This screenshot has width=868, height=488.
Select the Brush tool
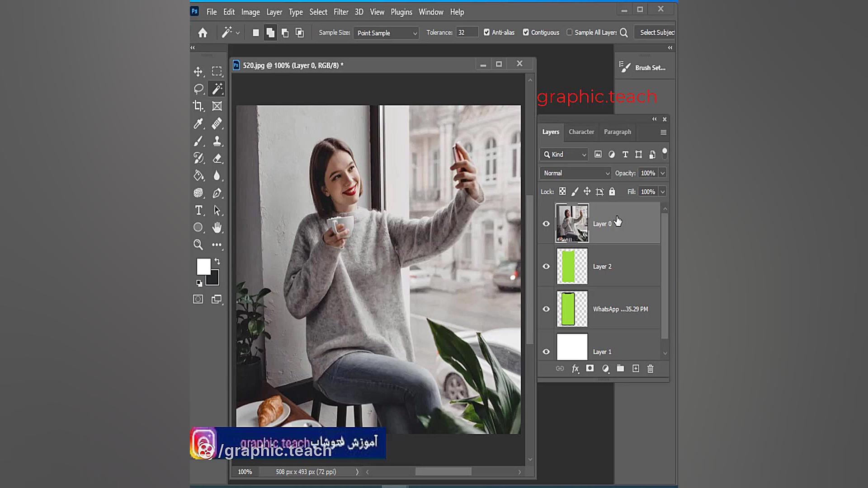coord(198,141)
